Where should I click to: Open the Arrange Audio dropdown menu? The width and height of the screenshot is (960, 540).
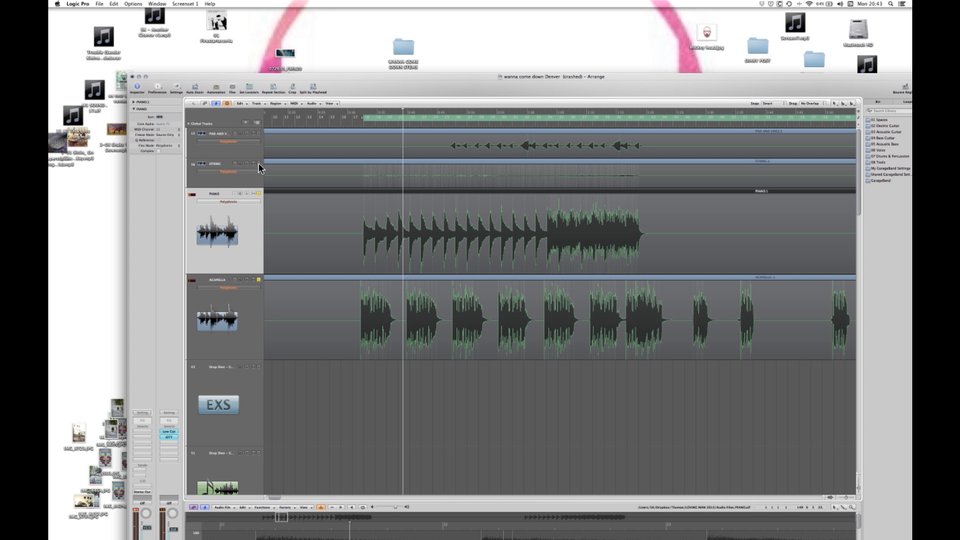(313, 103)
